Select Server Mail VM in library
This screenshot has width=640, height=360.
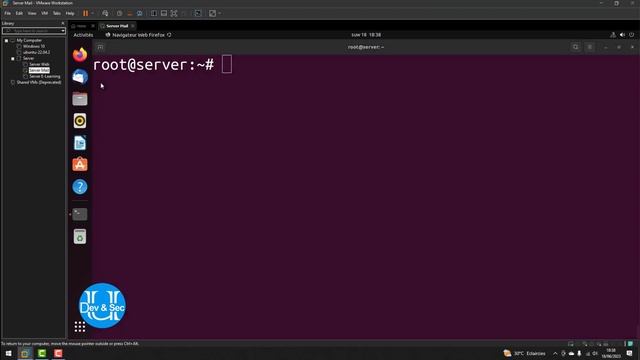click(39, 70)
